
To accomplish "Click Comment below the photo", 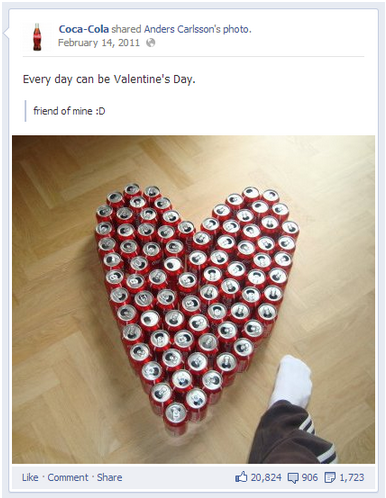I will (x=68, y=477).
